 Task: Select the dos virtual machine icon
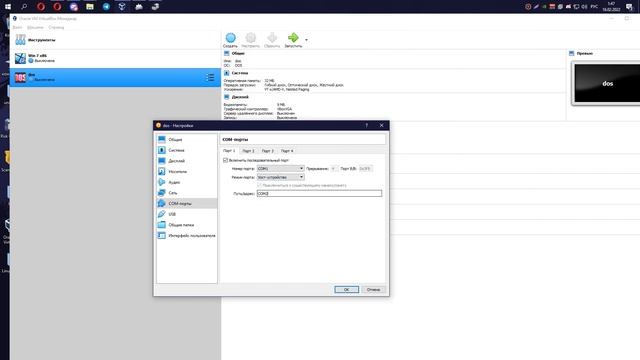[20, 77]
